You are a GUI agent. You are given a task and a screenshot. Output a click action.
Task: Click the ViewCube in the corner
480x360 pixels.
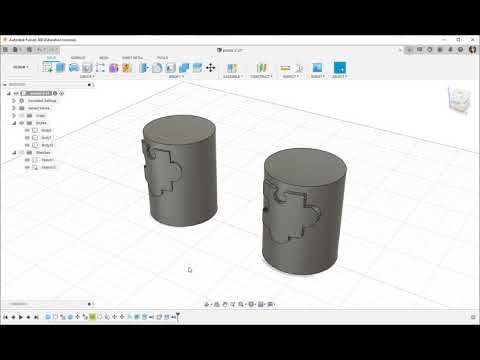coord(459,100)
